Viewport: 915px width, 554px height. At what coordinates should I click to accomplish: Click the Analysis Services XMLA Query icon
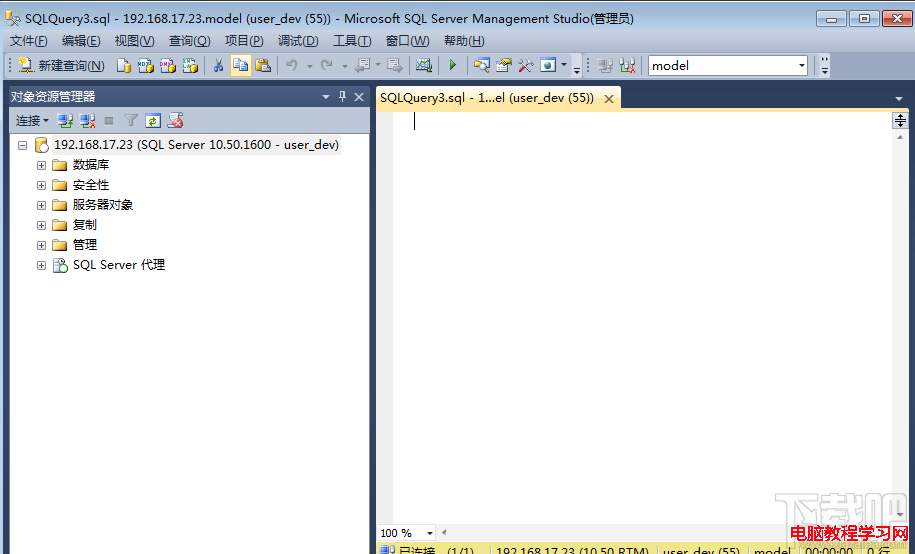(x=190, y=65)
